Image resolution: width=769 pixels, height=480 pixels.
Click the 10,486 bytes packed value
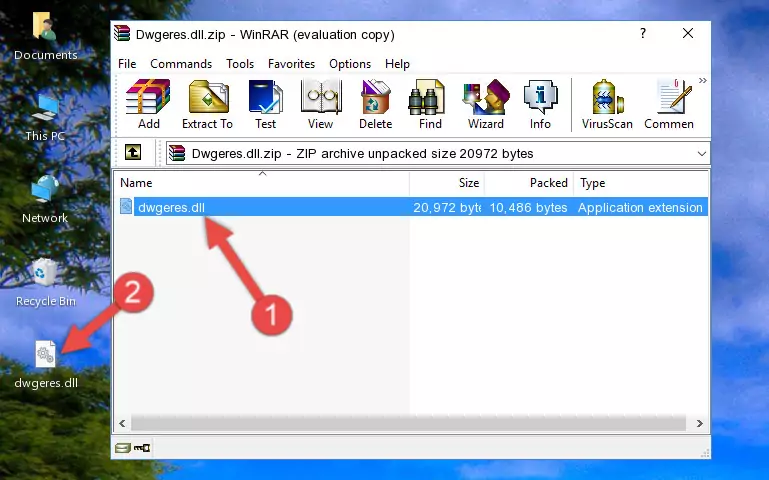(528, 207)
